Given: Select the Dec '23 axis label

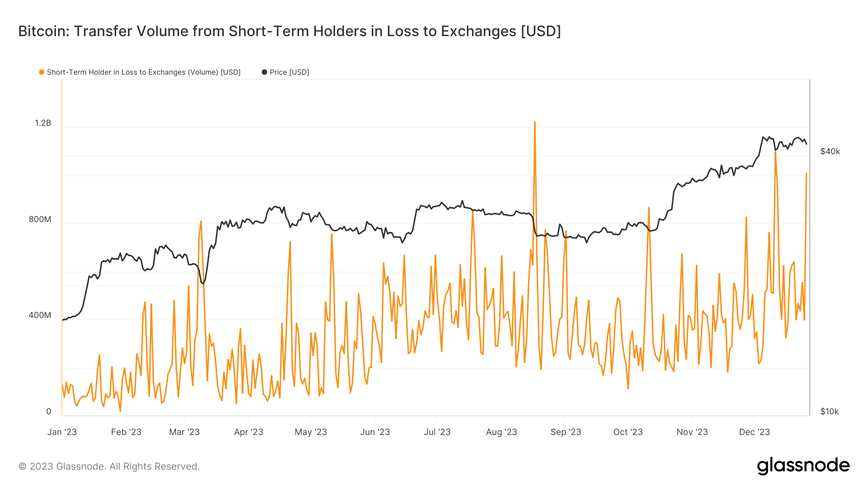Looking at the screenshot, I should point(754,432).
